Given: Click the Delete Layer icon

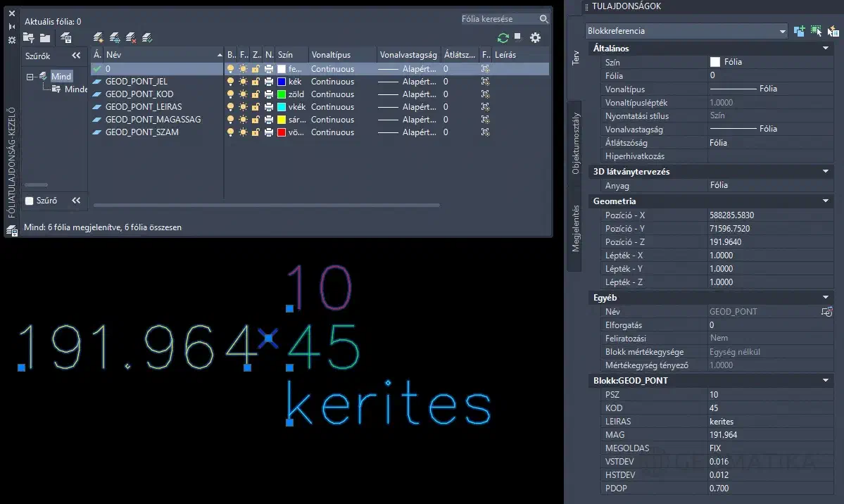Looking at the screenshot, I should point(131,38).
